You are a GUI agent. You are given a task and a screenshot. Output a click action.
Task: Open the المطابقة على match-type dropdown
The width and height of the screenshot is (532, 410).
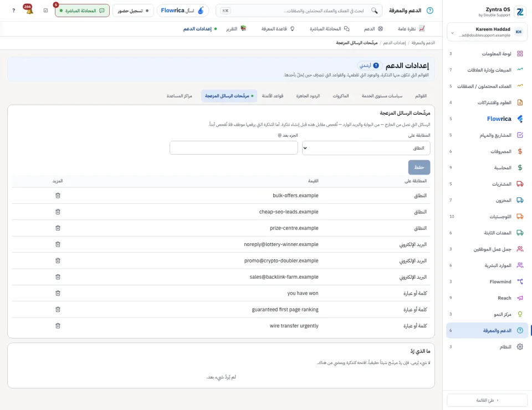366,148
